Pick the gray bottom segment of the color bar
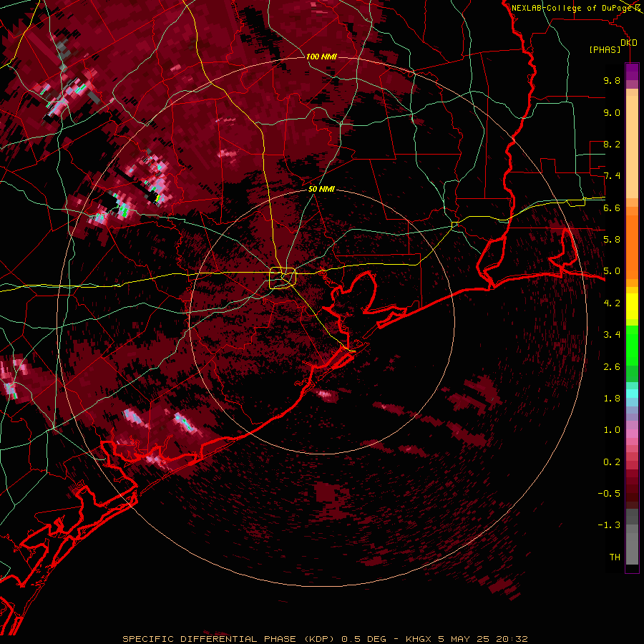 632,546
